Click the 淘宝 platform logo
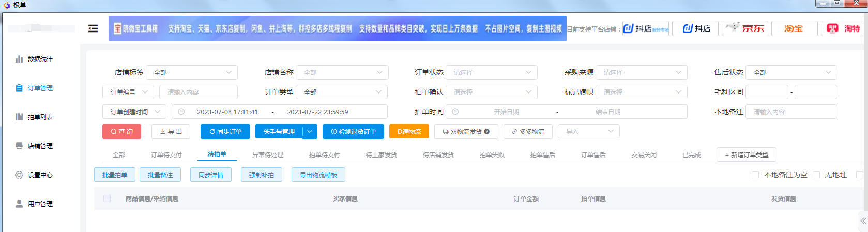868x232 pixels. [795, 28]
